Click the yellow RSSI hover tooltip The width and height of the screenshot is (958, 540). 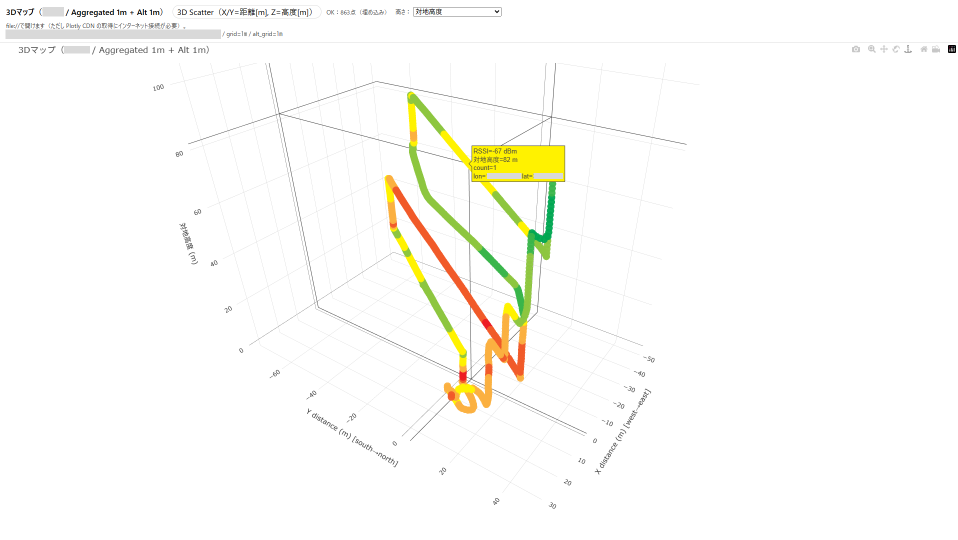coord(518,163)
